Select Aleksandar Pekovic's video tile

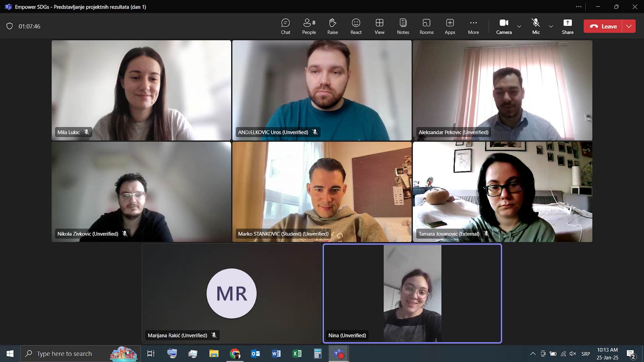(503, 90)
